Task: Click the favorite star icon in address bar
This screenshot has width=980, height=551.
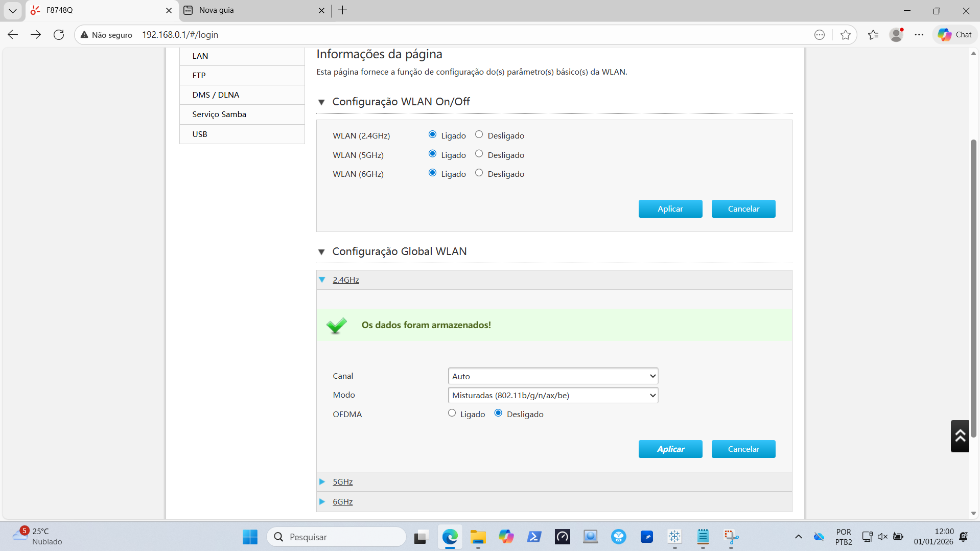Action: (x=846, y=35)
